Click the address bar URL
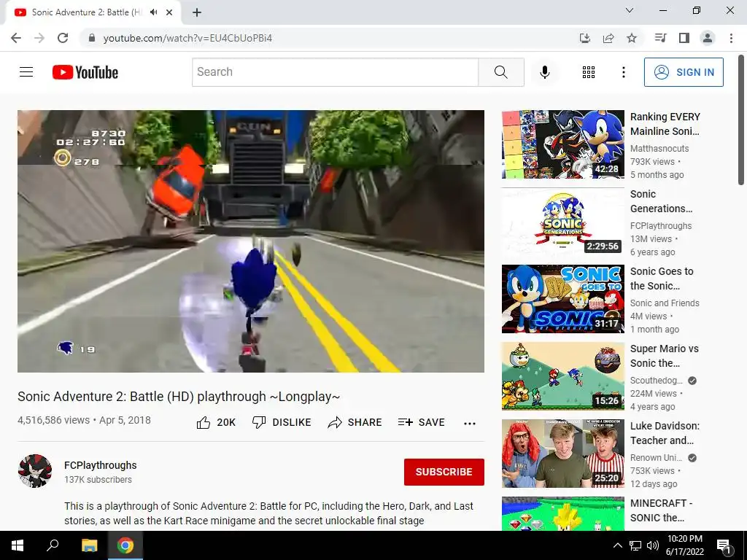747x560 pixels. [187, 38]
